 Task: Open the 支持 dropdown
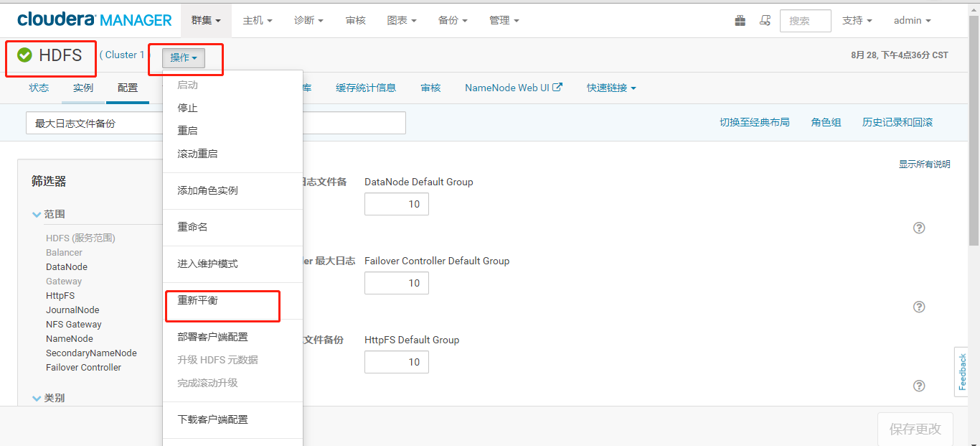tap(857, 20)
